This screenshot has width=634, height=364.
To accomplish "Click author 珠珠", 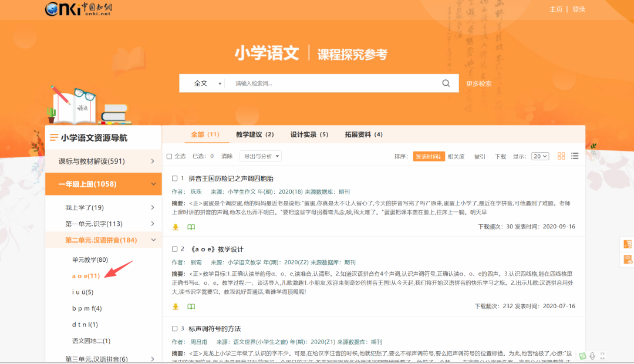I will [x=196, y=192].
